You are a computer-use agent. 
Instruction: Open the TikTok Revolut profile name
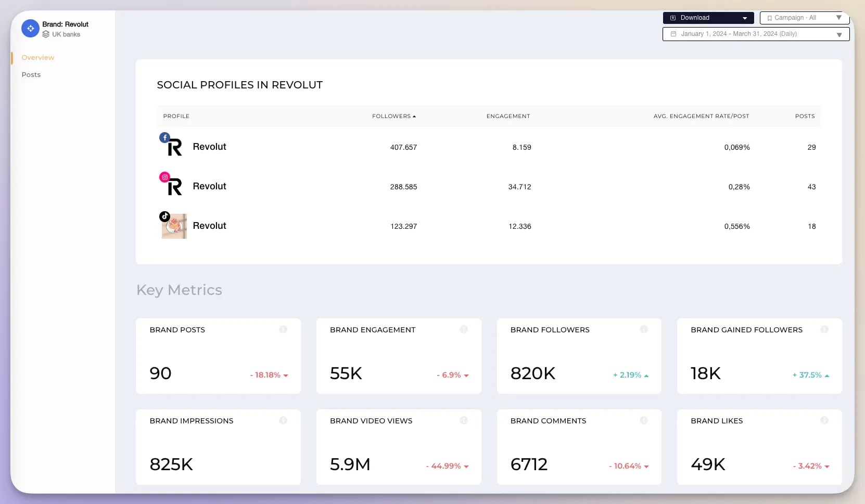(x=210, y=226)
